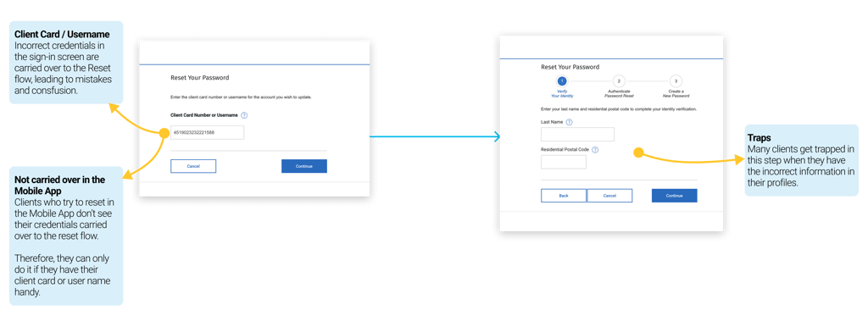Click the 'Create a New Password' step label

pos(676,93)
